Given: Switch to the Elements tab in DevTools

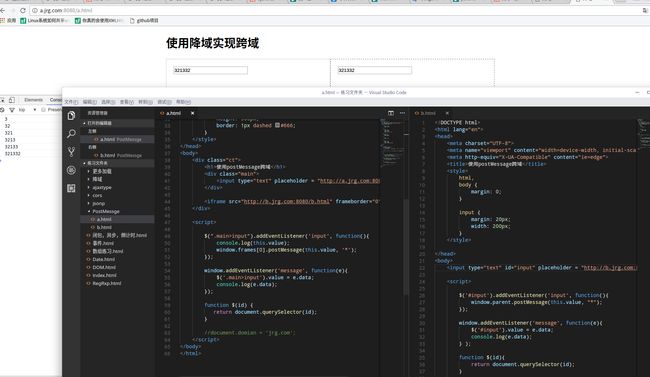Looking at the screenshot, I should click(34, 100).
